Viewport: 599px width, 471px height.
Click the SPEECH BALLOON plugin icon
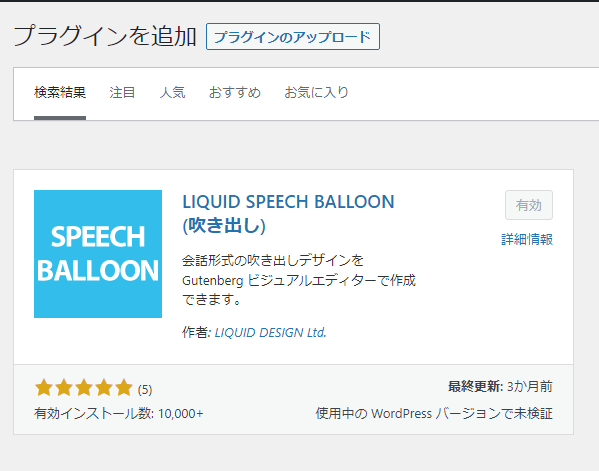(x=98, y=254)
